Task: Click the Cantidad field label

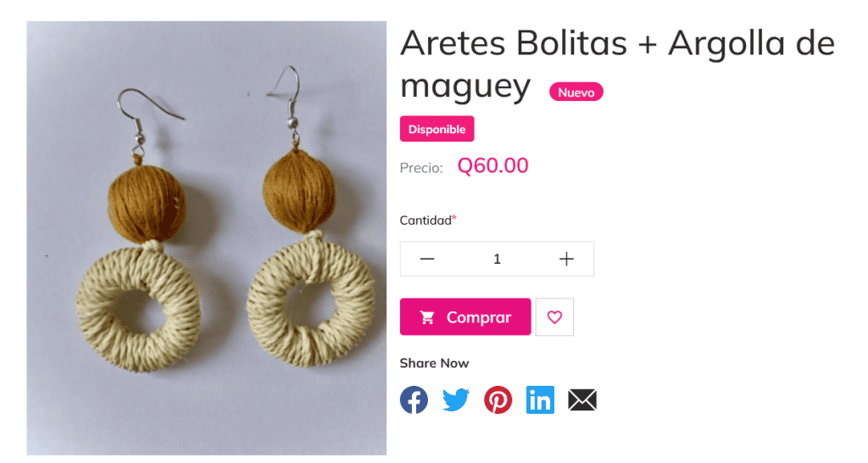Action: (426, 220)
